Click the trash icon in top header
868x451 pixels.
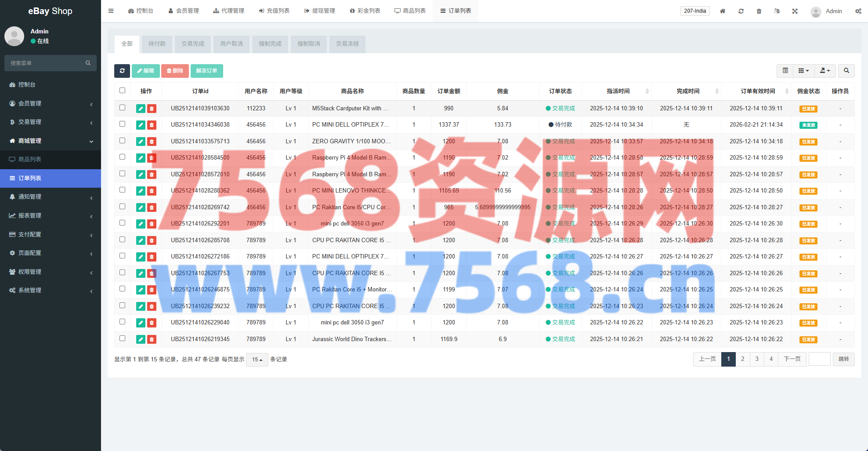(759, 11)
